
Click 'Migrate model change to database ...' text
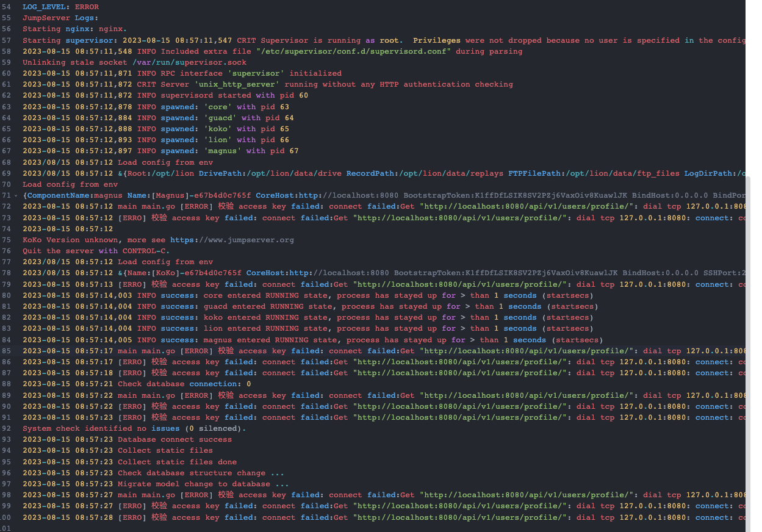pyautogui.click(x=203, y=484)
